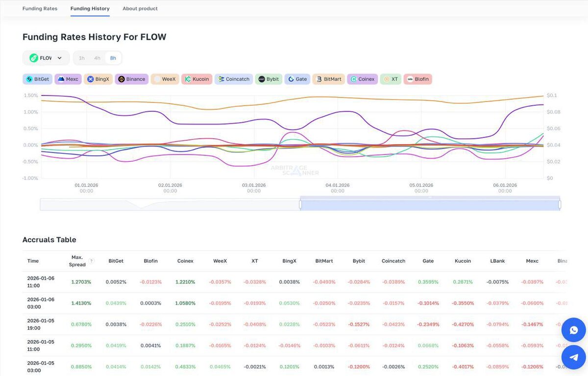Expand the FLOW coin selector dropdown arrow
This screenshot has height=376, width=588.
60,58
